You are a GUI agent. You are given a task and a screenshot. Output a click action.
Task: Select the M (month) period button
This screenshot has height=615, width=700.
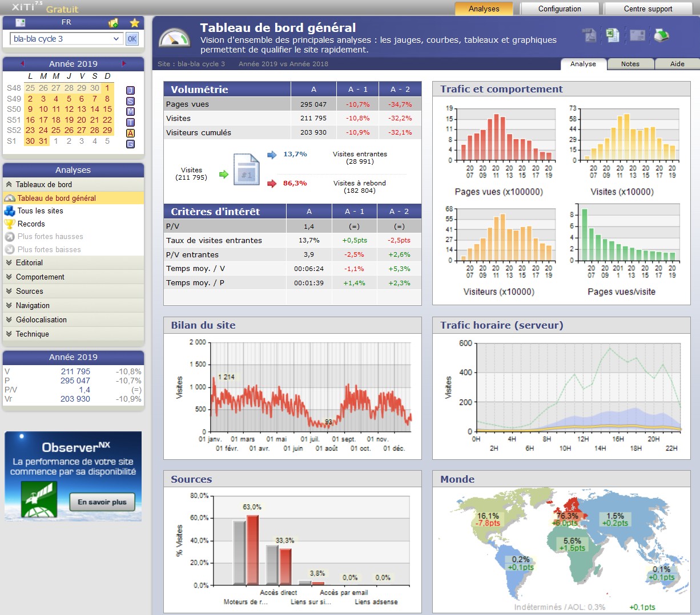130,112
